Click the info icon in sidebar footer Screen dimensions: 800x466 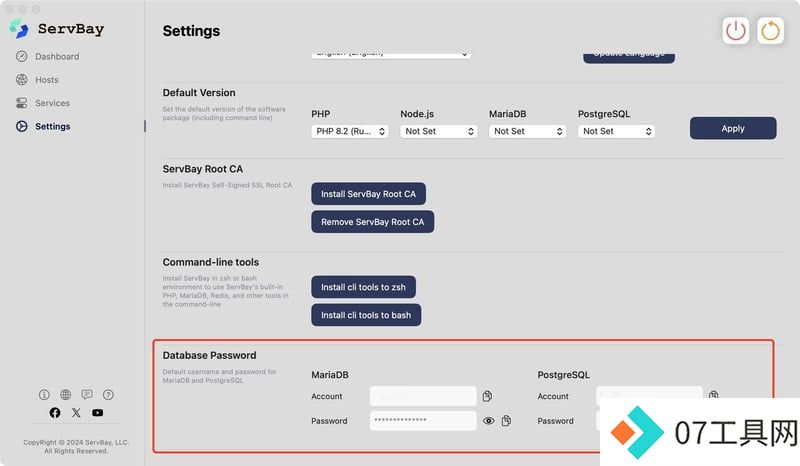coord(44,395)
